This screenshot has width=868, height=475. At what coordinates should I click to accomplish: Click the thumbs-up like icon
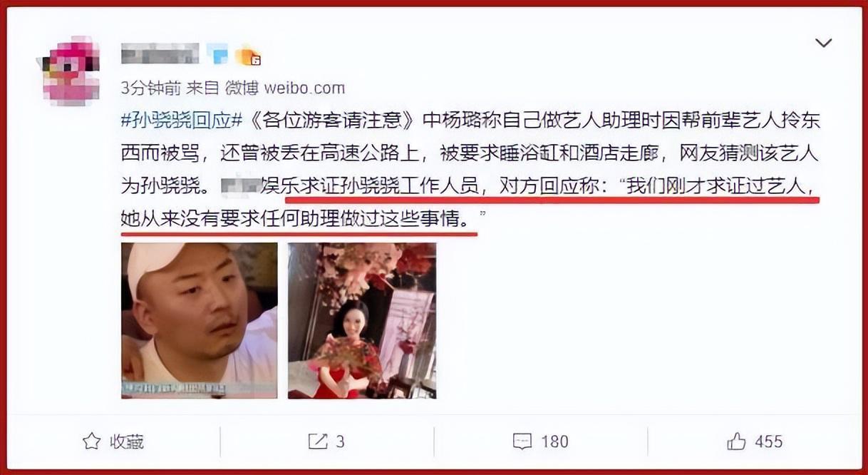click(736, 441)
